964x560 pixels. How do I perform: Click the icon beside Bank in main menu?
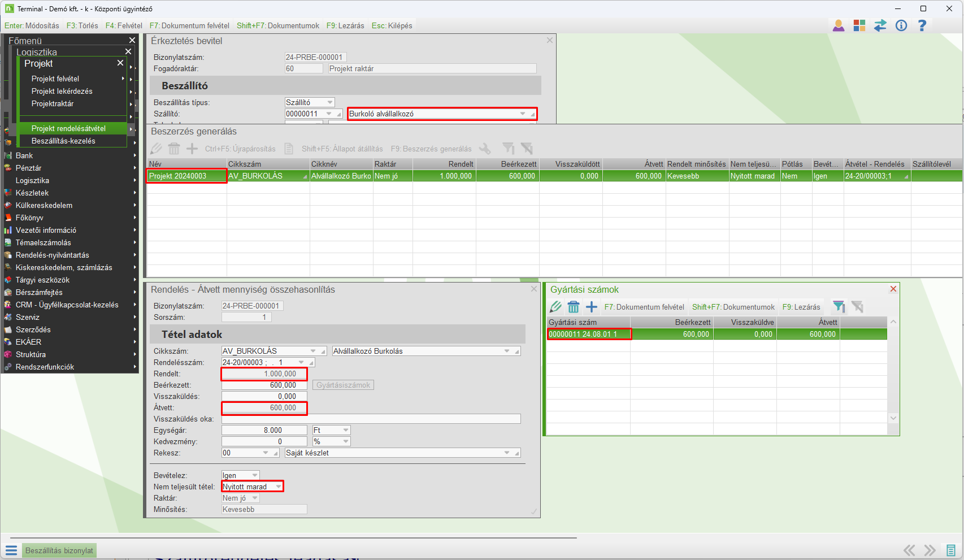[8, 155]
